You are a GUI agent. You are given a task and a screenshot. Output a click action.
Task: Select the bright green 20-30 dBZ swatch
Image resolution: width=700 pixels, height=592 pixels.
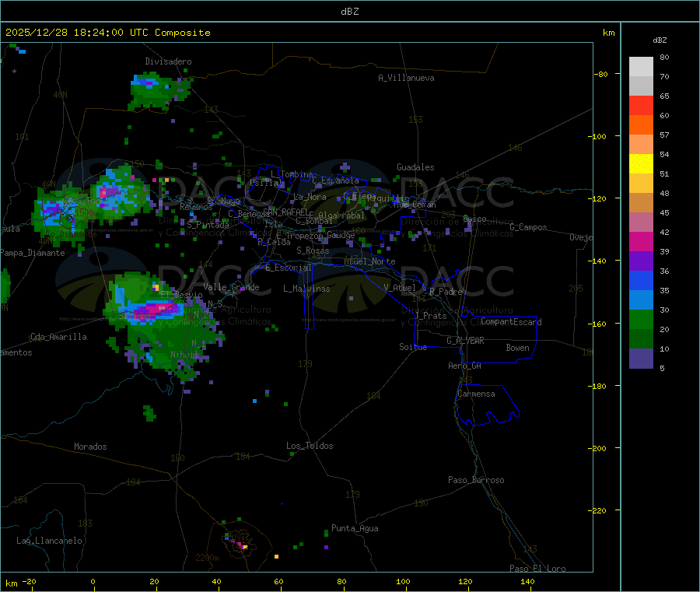tap(641, 319)
